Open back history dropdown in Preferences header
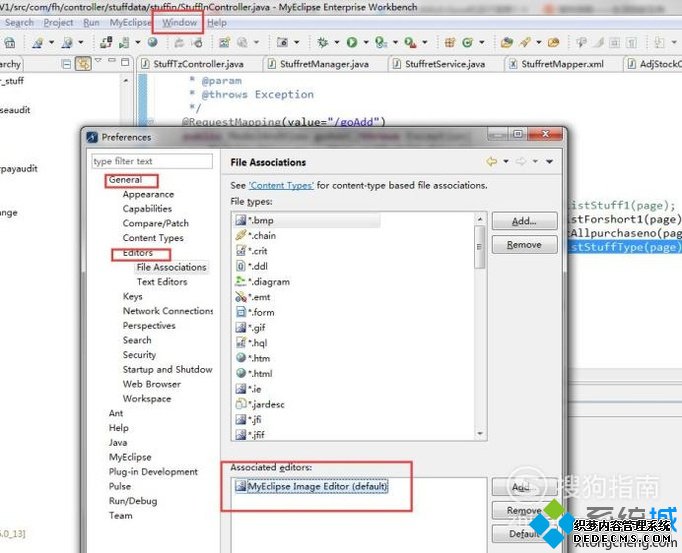682x553 pixels. pyautogui.click(x=506, y=162)
